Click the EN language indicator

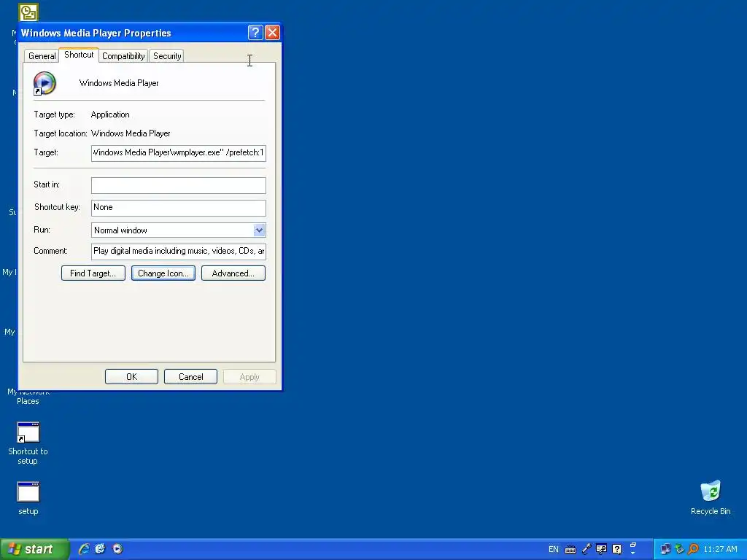click(x=553, y=550)
